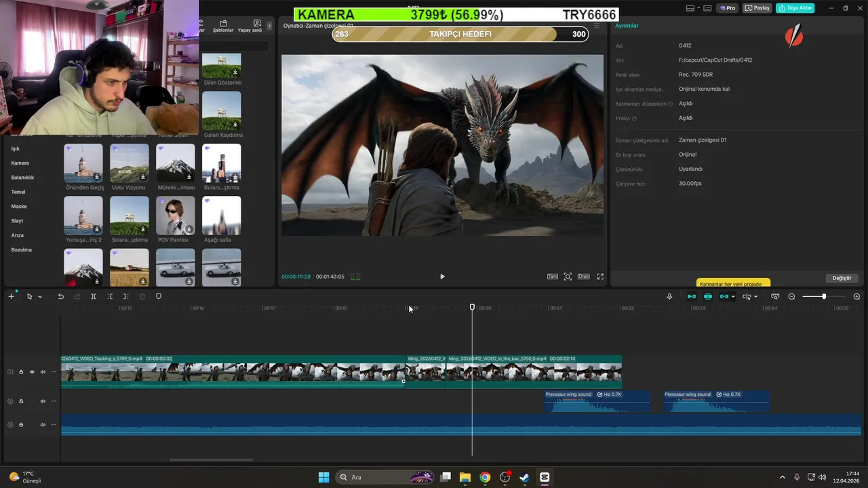Open the Oran aspect ratio button
The height and width of the screenshot is (488, 868).
click(x=583, y=277)
